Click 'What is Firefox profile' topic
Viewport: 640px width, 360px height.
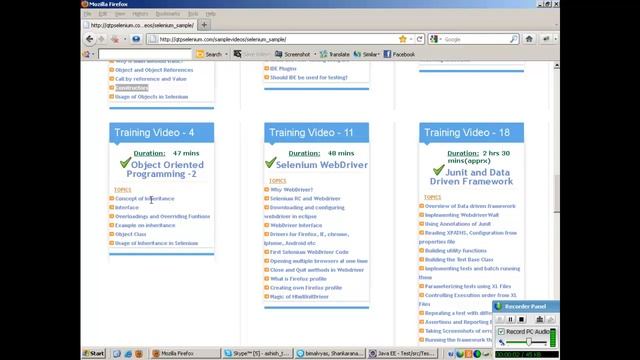tap(298, 279)
